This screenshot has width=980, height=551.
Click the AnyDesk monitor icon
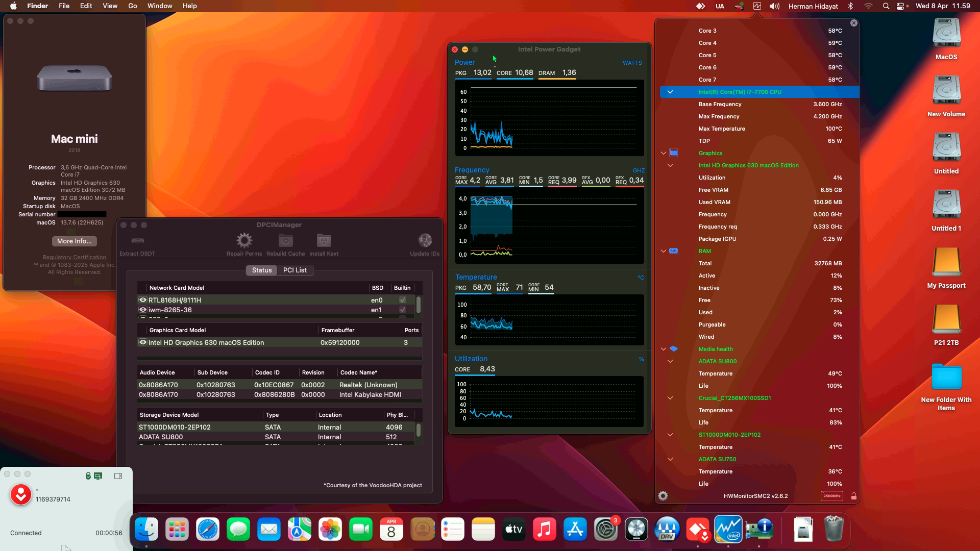(x=98, y=476)
